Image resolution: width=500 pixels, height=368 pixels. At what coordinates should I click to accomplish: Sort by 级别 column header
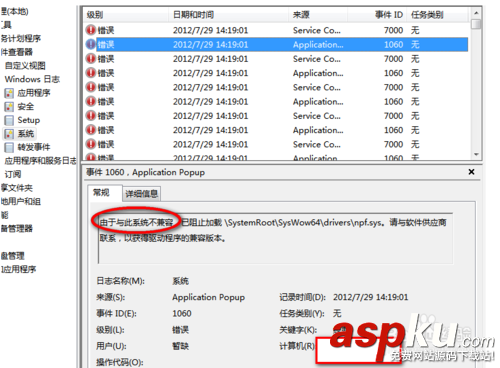126,15
